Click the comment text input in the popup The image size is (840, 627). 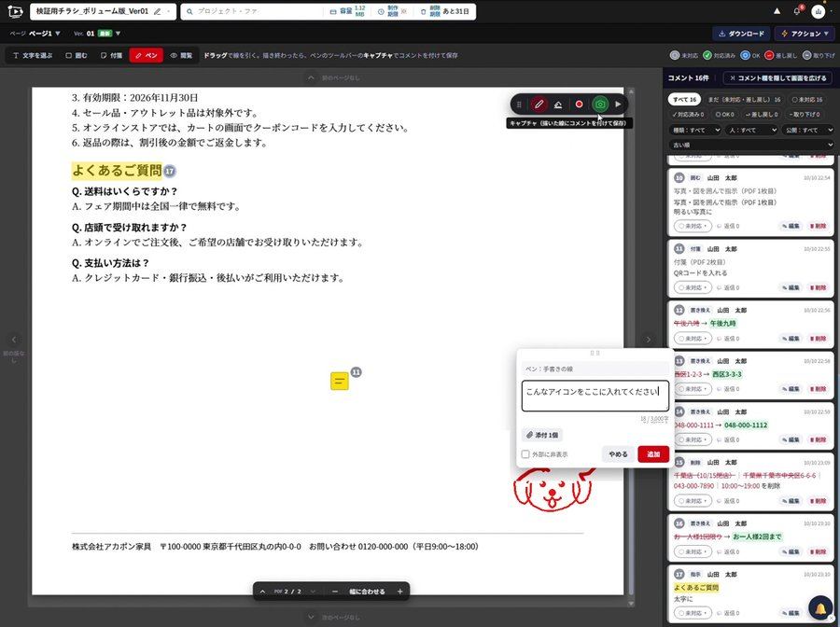(x=595, y=397)
